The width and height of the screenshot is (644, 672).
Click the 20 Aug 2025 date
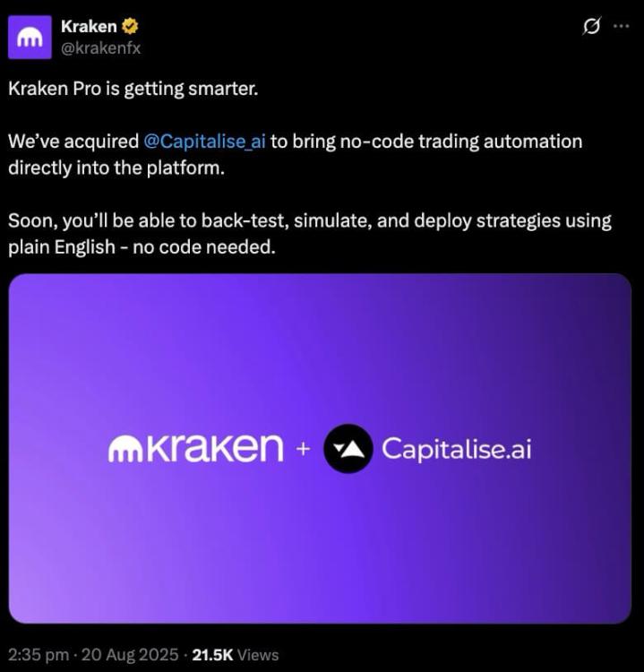(x=130, y=654)
